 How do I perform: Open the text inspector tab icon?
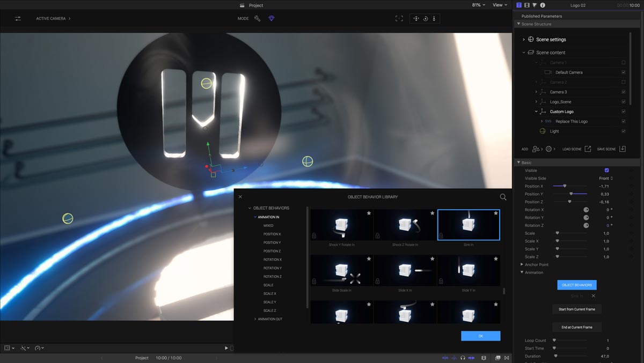[519, 5]
